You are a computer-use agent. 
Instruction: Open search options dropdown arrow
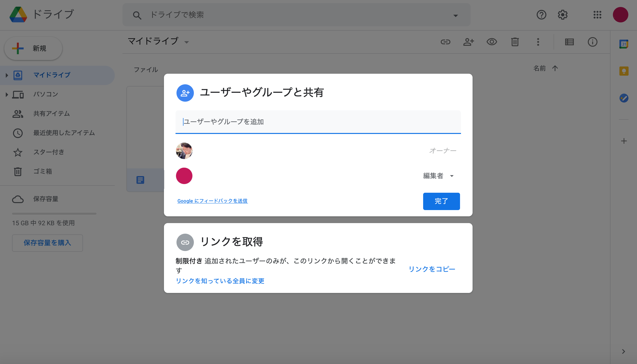pyautogui.click(x=455, y=15)
